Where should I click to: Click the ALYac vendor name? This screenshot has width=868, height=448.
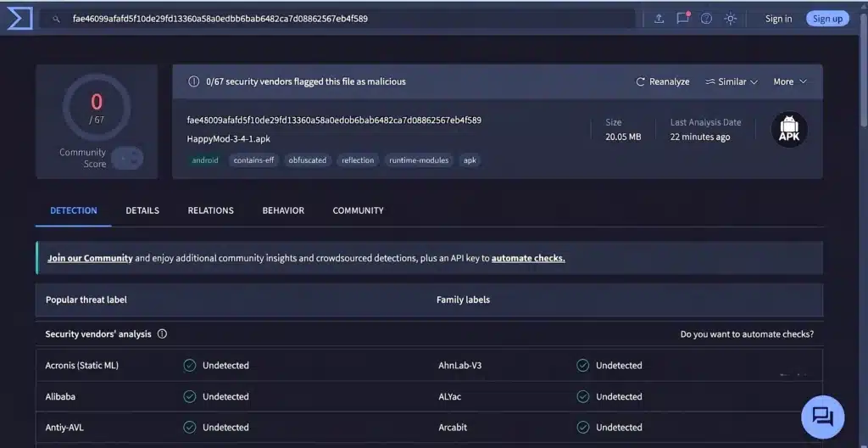click(450, 396)
